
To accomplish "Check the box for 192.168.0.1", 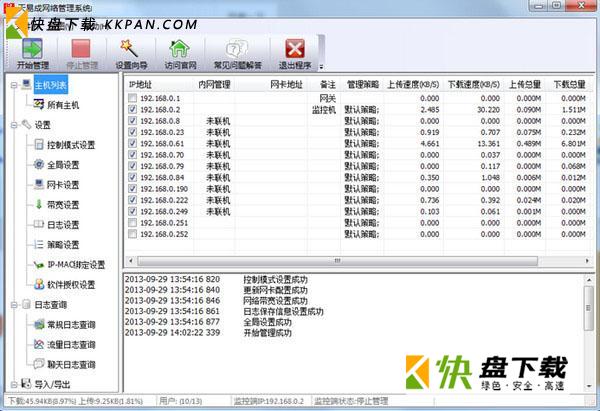I will [x=132, y=98].
